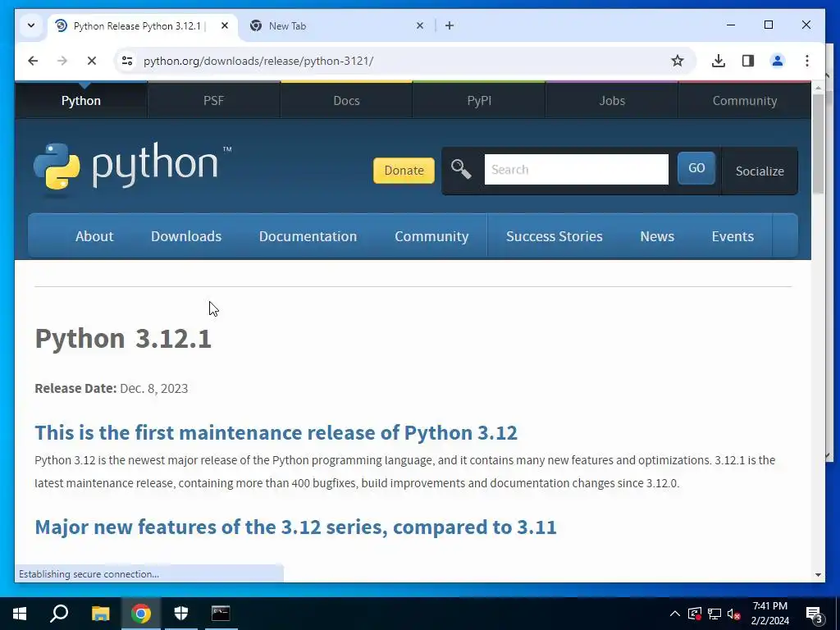Image resolution: width=840 pixels, height=630 pixels.
Task: Open the Documentation menu
Action: tap(308, 236)
